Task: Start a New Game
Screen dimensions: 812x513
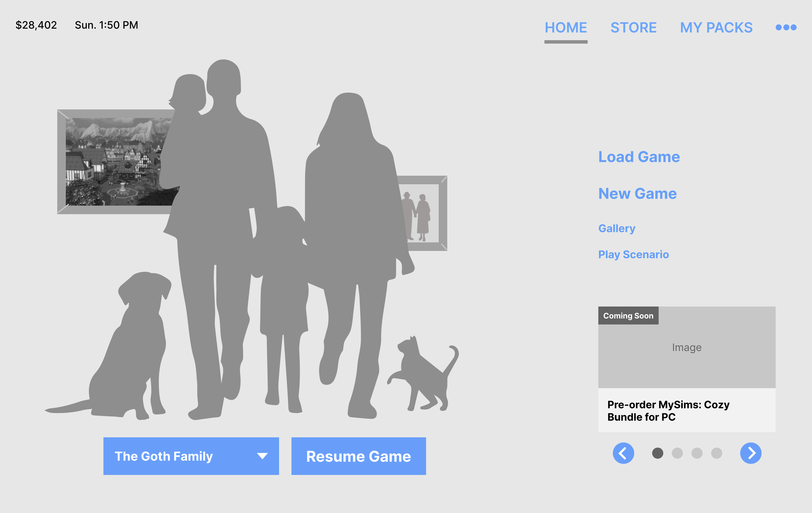Action: point(637,194)
